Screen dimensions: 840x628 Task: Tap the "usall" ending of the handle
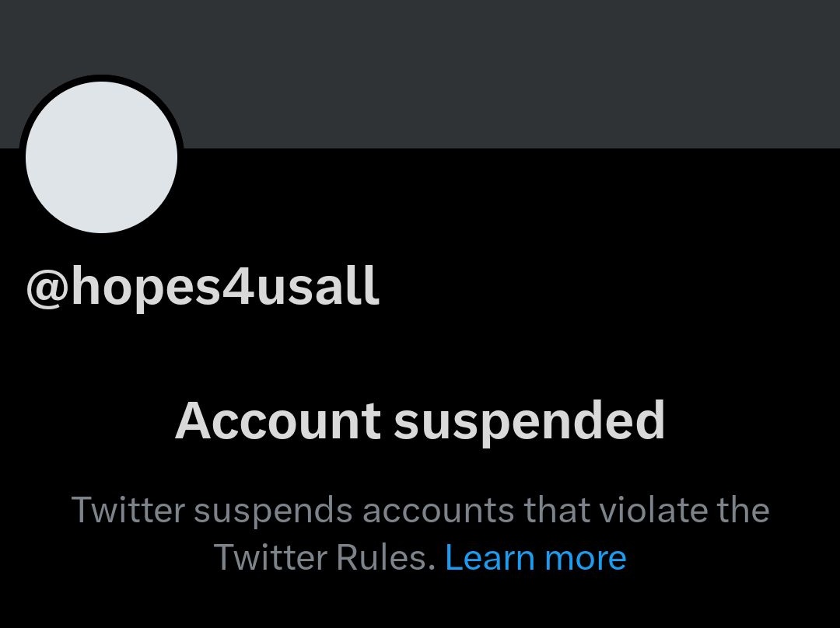coord(317,288)
